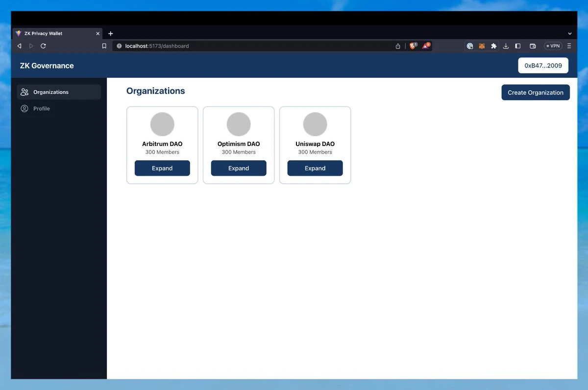Click the round extension icon left of MetaMask
This screenshot has width=588, height=390.
[470, 46]
